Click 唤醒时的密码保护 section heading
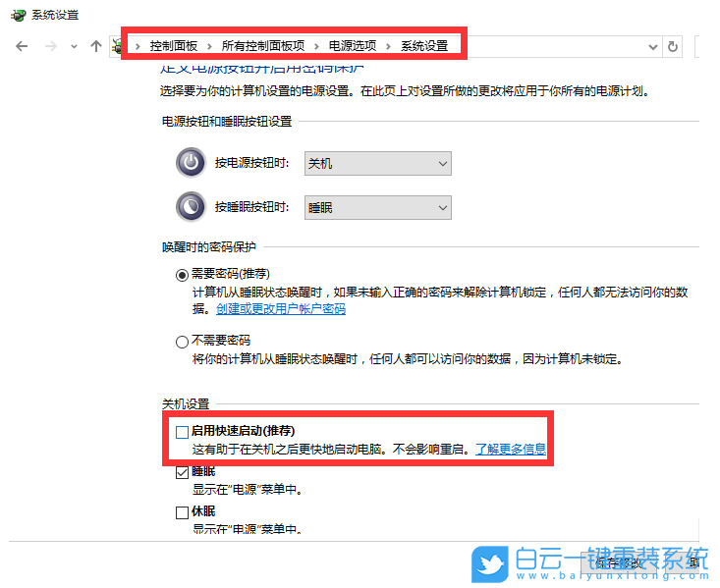 pos(209,247)
